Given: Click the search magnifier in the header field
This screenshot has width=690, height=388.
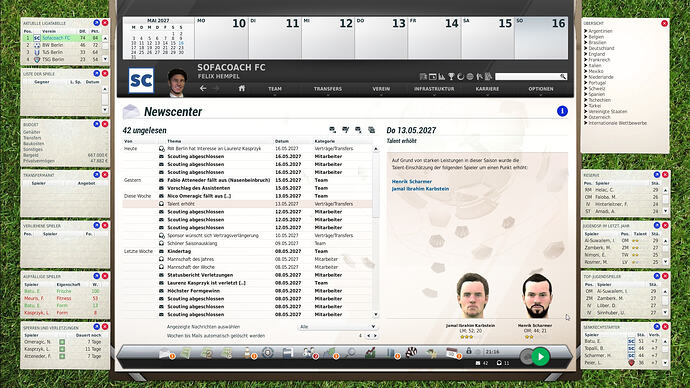Looking at the screenshot, I should [563, 77].
